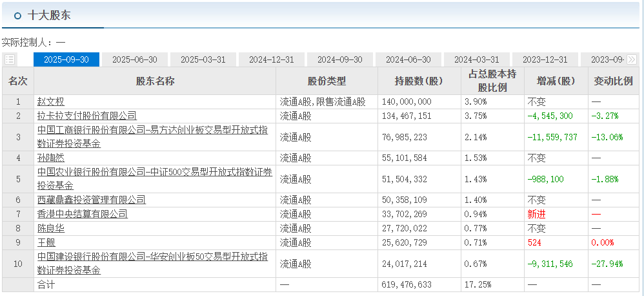Image resolution: width=644 pixels, height=296 pixels.
Task: Click the change ratio -27.94%
Action: click(607, 264)
